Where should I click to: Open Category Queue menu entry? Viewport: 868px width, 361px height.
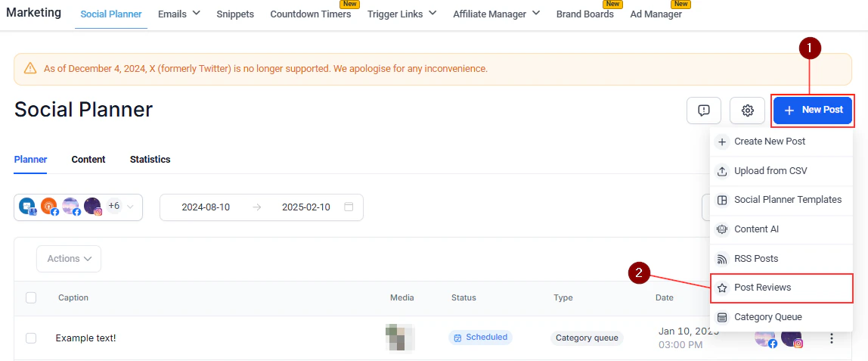coord(781,317)
